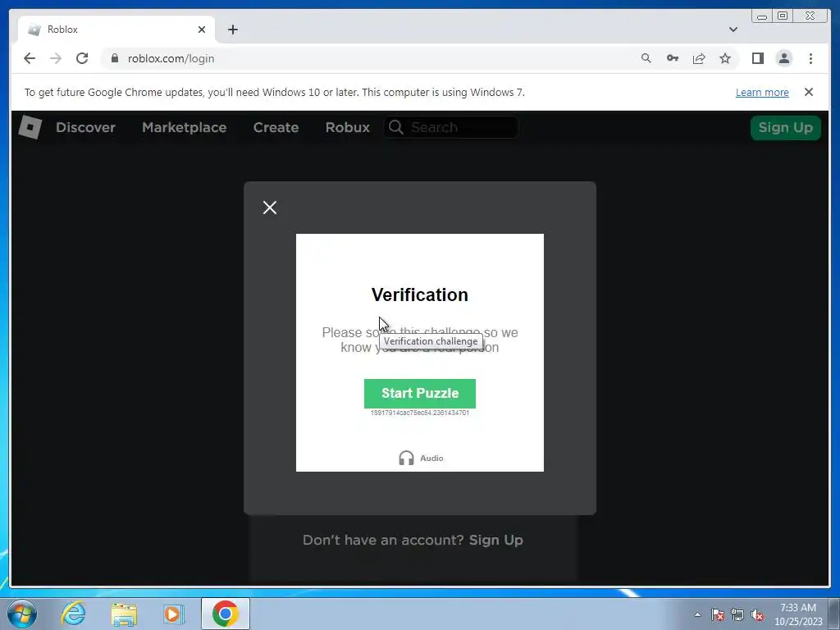Open Windows Explorer folder icon in taskbar
This screenshot has width=840, height=630.
tap(124, 614)
